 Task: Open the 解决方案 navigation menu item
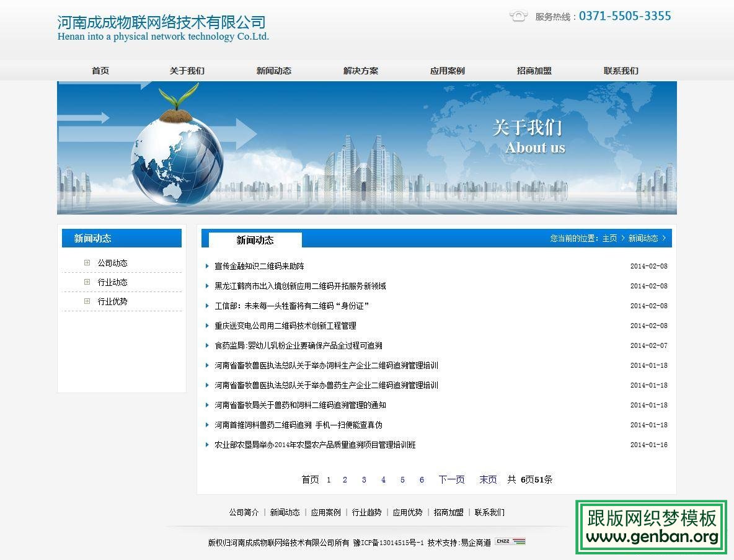360,70
